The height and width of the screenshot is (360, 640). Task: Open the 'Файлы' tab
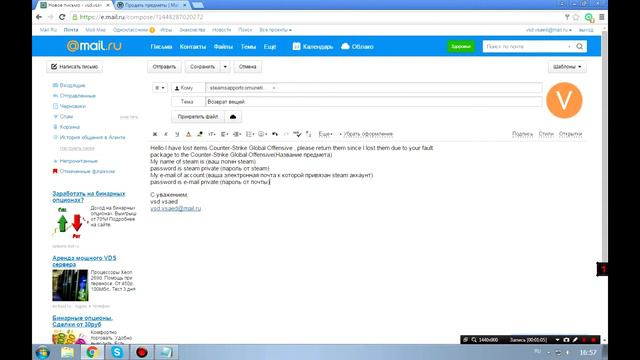[x=223, y=47]
